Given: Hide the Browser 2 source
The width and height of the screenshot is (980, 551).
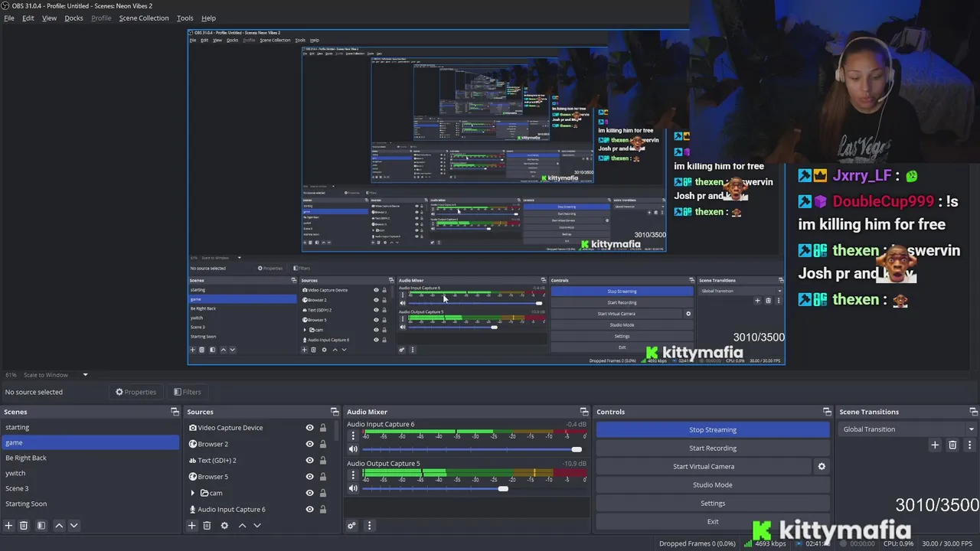Looking at the screenshot, I should (309, 444).
